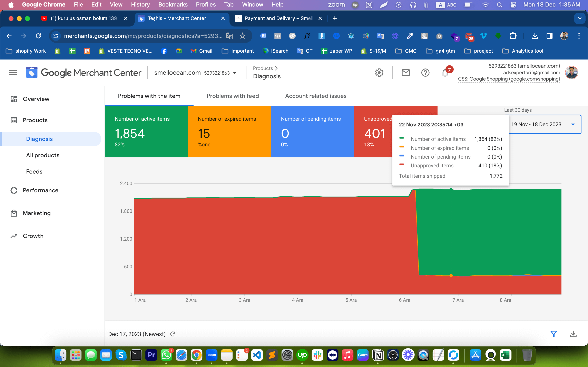The image size is (588, 367).
Task: Expand the hamburger menu icon
Action: point(13,72)
